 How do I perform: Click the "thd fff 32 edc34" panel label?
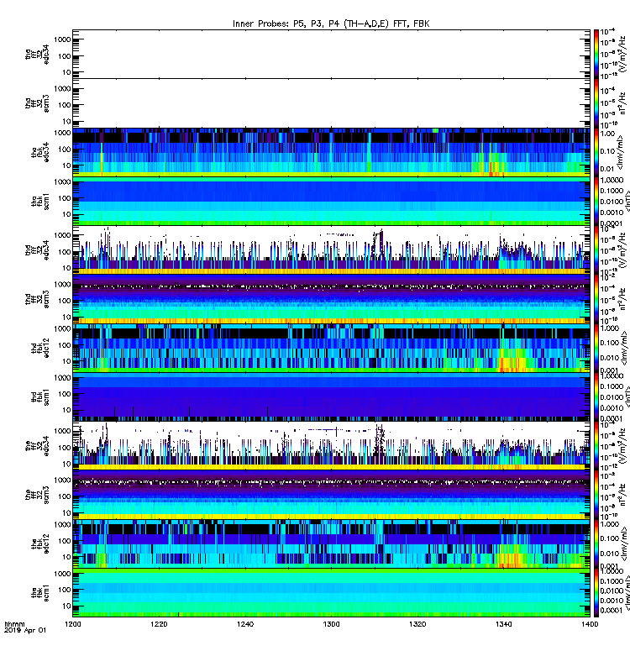click(37, 249)
